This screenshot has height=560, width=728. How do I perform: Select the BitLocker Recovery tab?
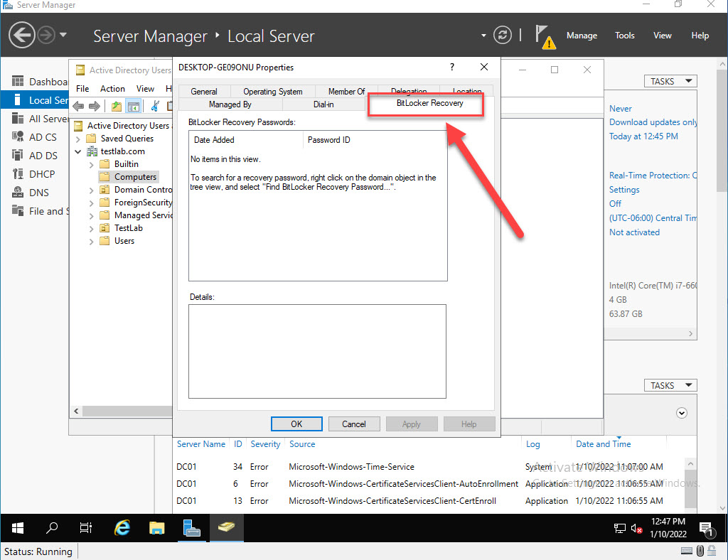(x=429, y=104)
